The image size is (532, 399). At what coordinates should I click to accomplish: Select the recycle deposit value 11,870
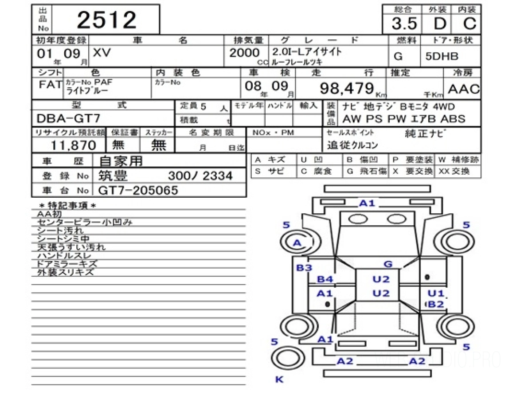click(73, 145)
